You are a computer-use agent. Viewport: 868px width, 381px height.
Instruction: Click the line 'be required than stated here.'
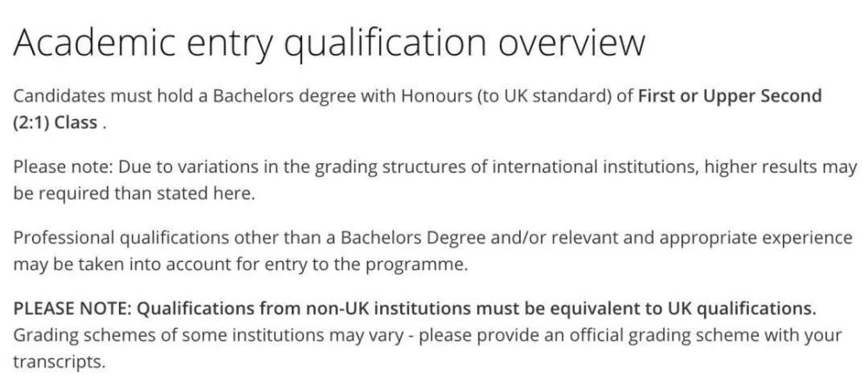click(134, 194)
